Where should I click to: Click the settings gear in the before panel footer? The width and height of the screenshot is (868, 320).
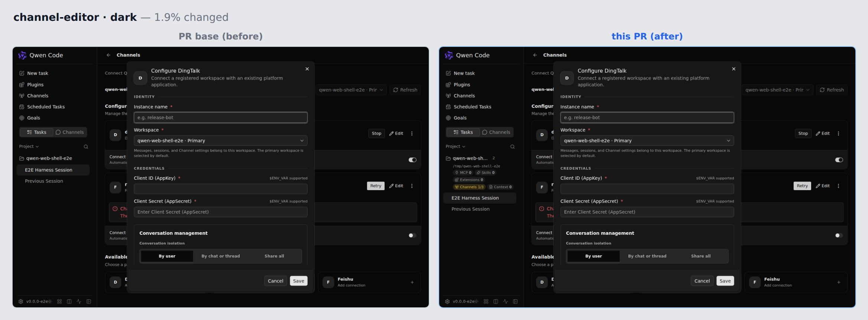[x=21, y=301]
